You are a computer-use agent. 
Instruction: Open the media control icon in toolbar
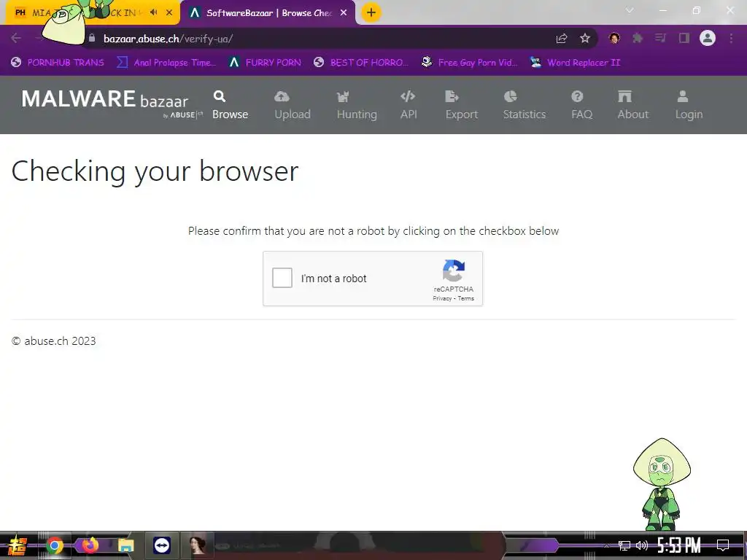point(660,38)
